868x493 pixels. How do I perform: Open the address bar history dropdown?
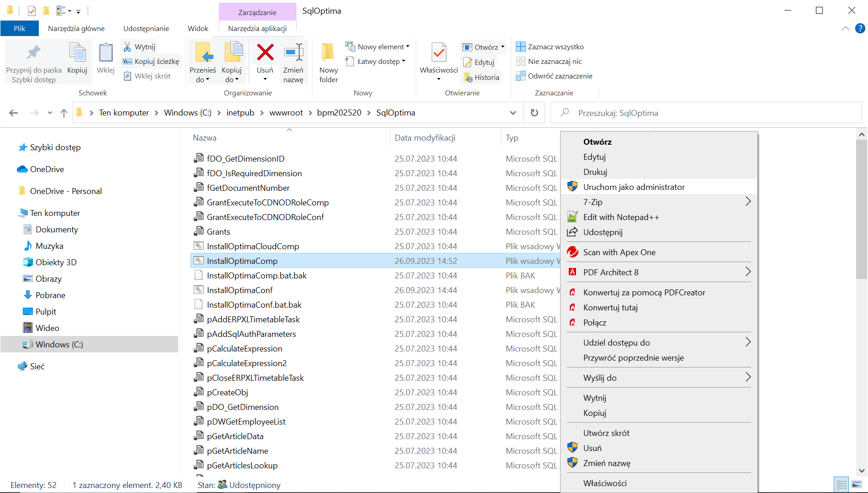[x=513, y=113]
